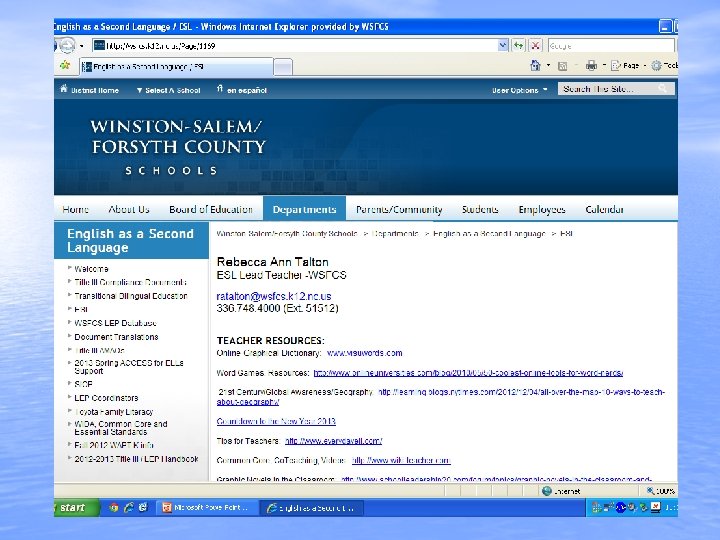Click the feeds icon in toolbar
Screen dimensions: 720x540
coord(562,66)
